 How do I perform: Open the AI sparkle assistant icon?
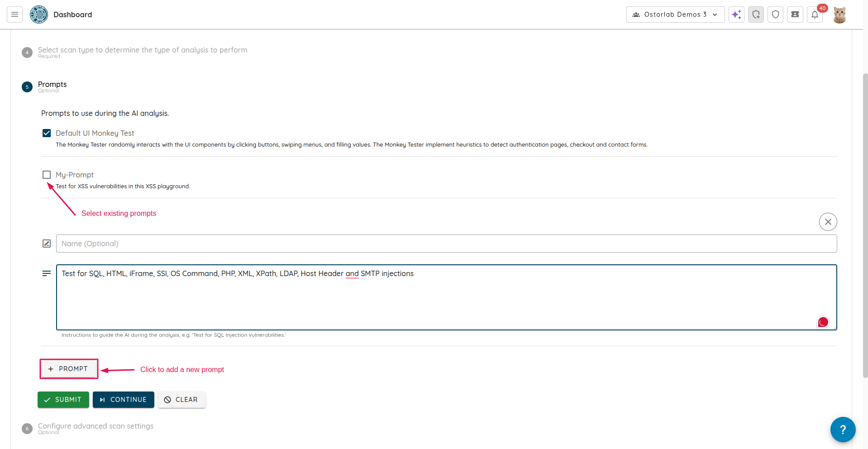point(736,14)
